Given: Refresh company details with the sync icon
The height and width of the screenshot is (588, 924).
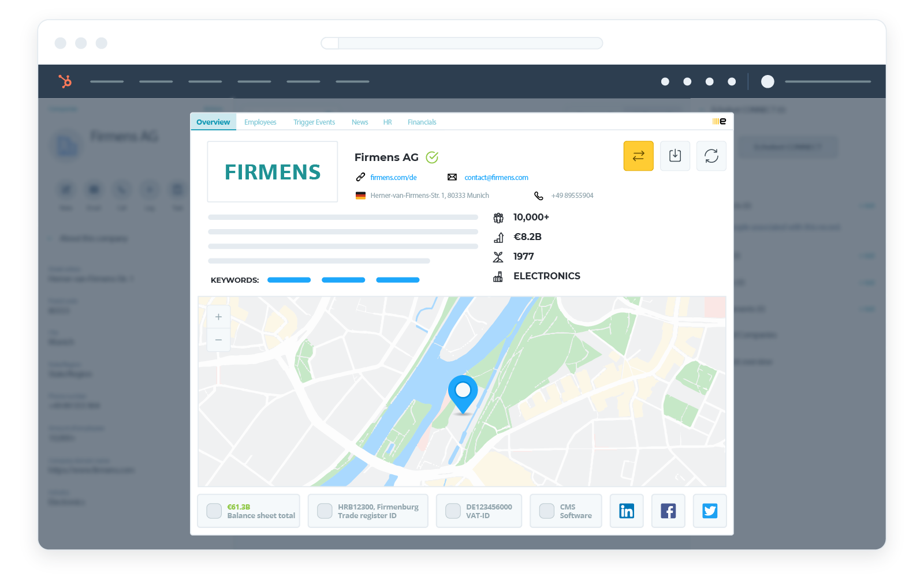Looking at the screenshot, I should [711, 156].
